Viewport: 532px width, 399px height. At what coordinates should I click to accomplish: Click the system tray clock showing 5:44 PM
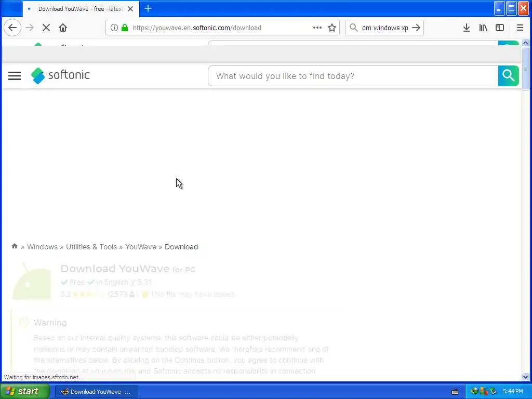[513, 392]
